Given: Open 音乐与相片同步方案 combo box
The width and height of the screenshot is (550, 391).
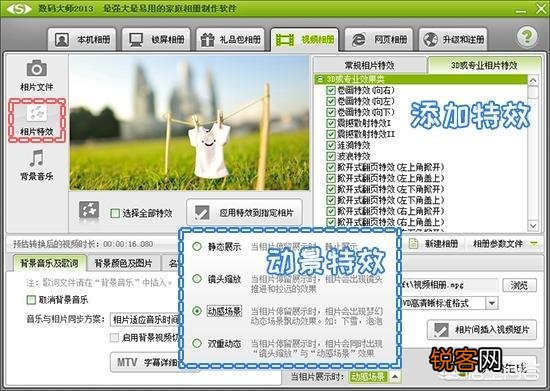Looking at the screenshot, I should coord(145,319).
